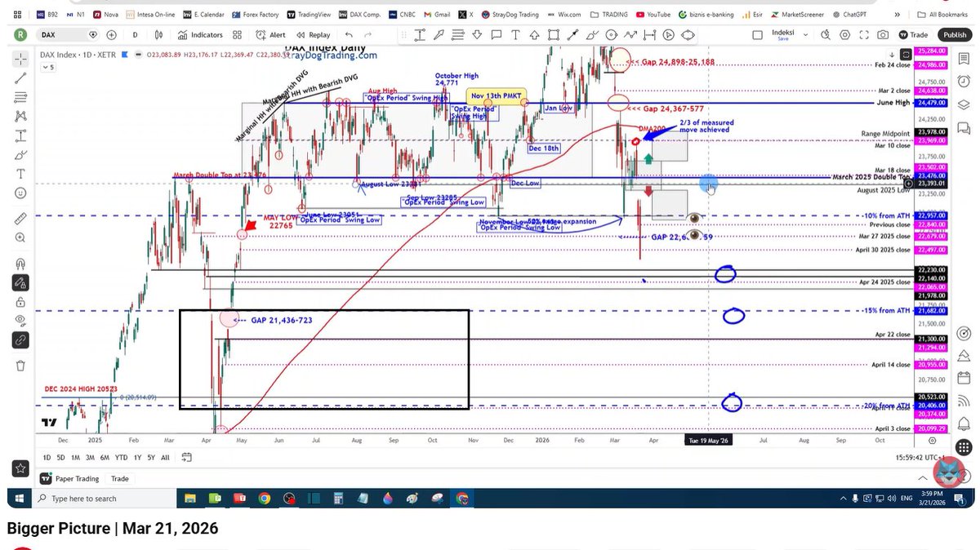Toggle lock all drawings

point(20,302)
